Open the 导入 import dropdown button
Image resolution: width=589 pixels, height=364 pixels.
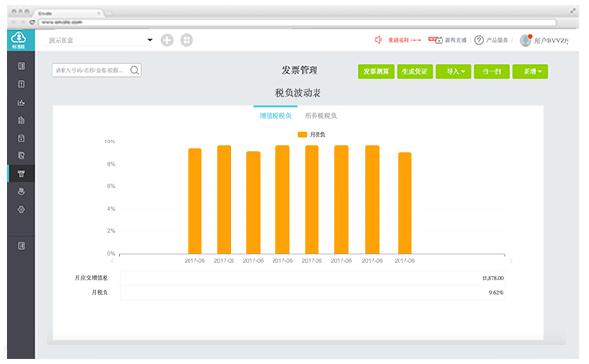(x=453, y=71)
